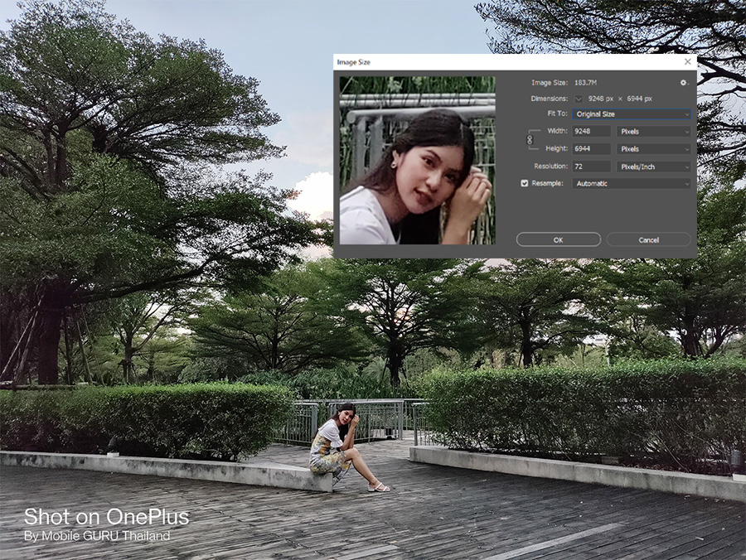Open the Width units dropdown

point(653,131)
